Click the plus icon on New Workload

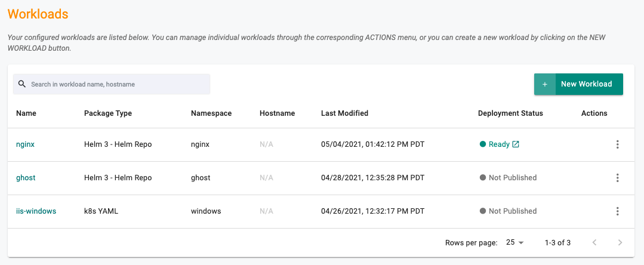(x=544, y=84)
